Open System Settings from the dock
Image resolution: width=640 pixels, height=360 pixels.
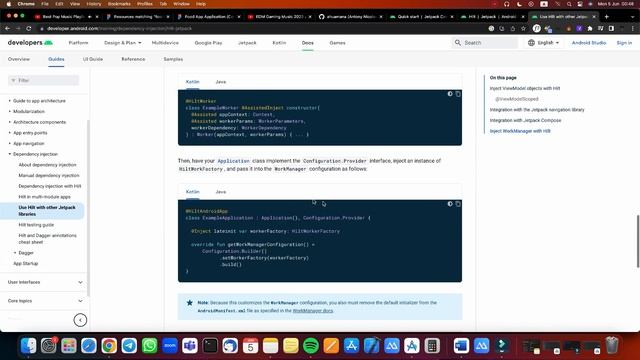pos(49,346)
